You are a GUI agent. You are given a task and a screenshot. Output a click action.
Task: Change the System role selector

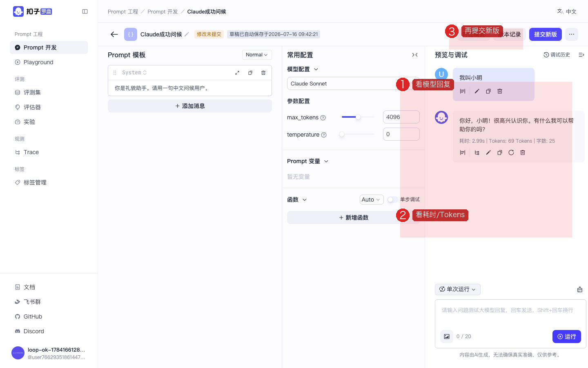[134, 73]
